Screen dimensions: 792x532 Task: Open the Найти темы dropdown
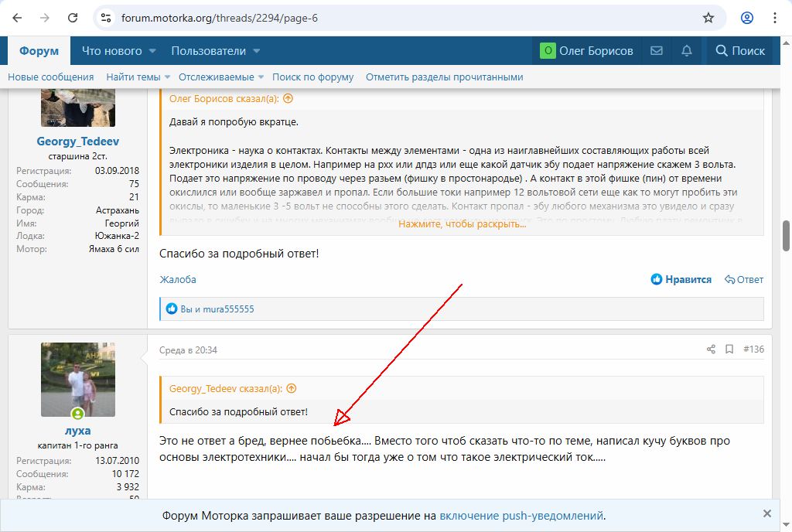point(138,77)
